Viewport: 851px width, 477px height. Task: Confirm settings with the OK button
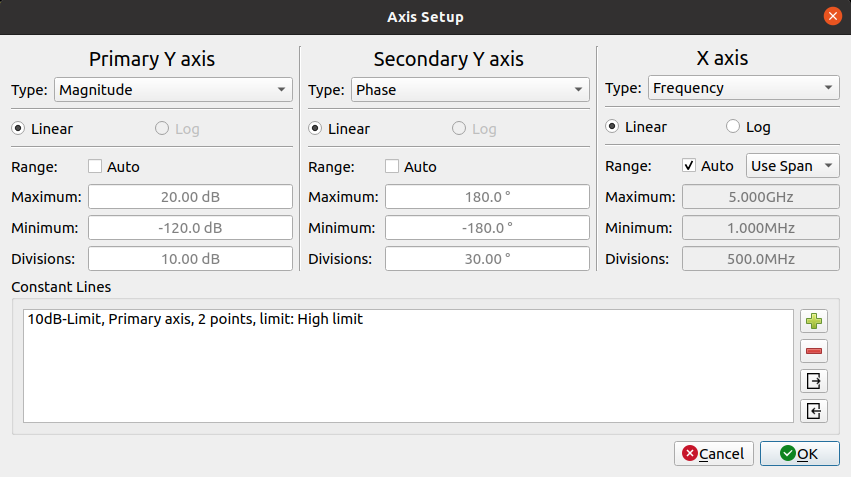coord(799,454)
